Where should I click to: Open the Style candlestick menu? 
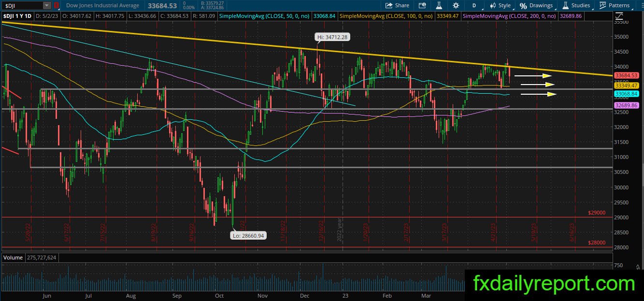pos(500,5)
